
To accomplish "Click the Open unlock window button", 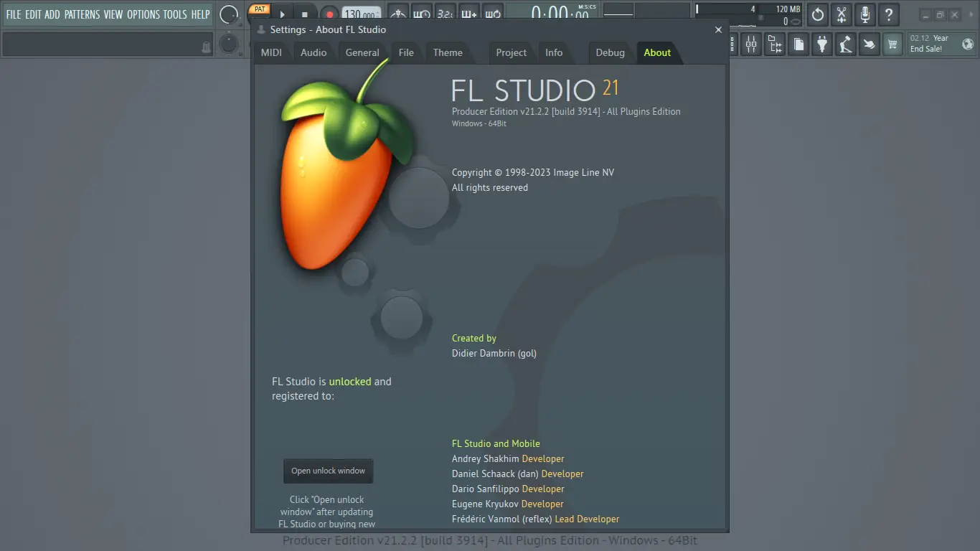I will point(329,471).
